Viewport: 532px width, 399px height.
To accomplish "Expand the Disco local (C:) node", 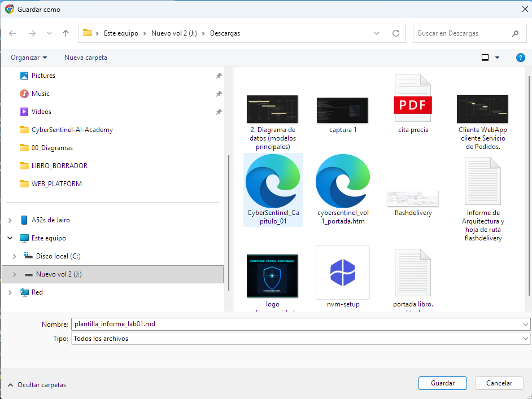I will (15, 256).
